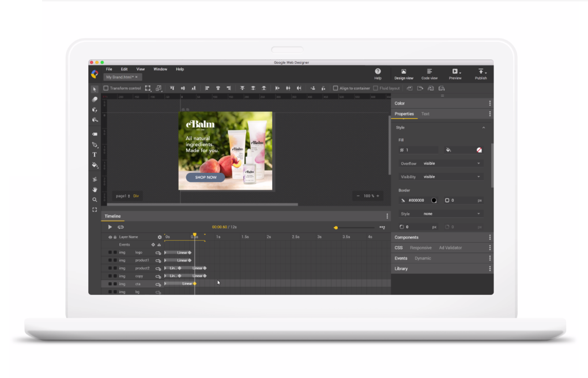Open the Overflow dropdown
This screenshot has width=588, height=378.
[451, 164]
